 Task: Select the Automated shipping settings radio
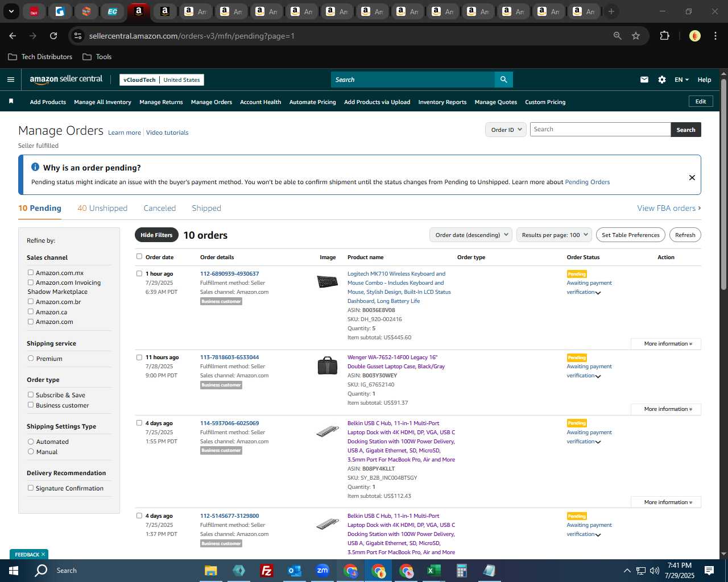31,441
